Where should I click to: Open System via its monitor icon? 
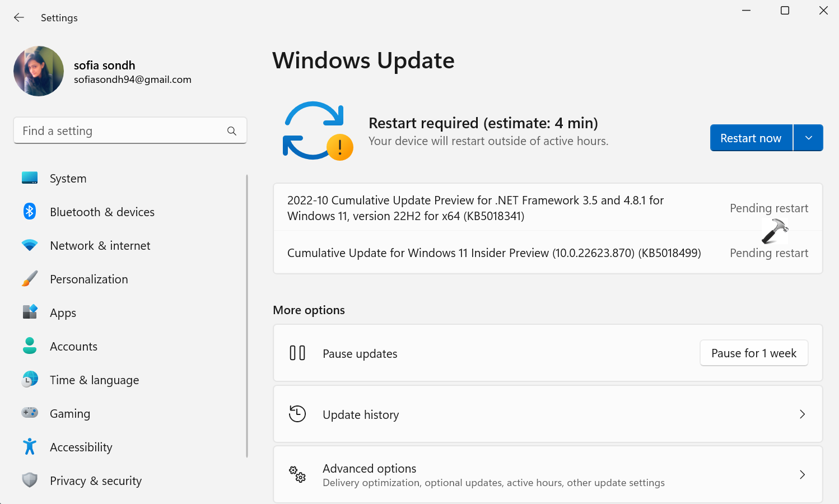coord(30,178)
